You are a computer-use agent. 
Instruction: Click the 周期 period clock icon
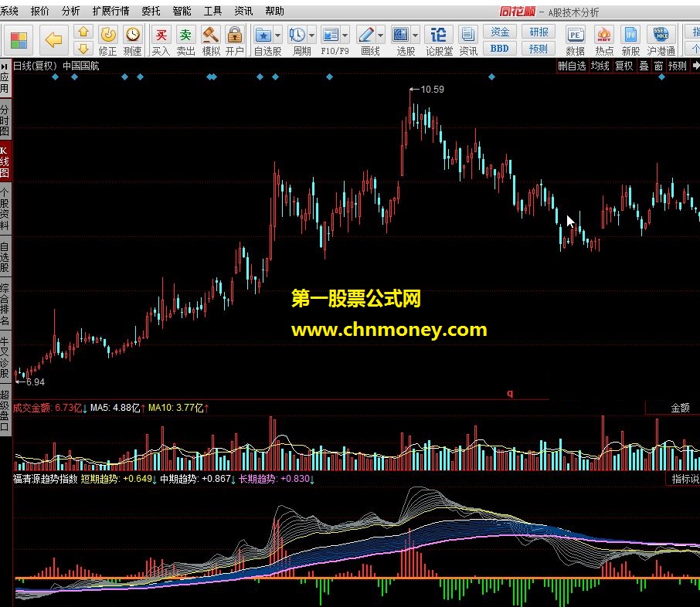297,35
